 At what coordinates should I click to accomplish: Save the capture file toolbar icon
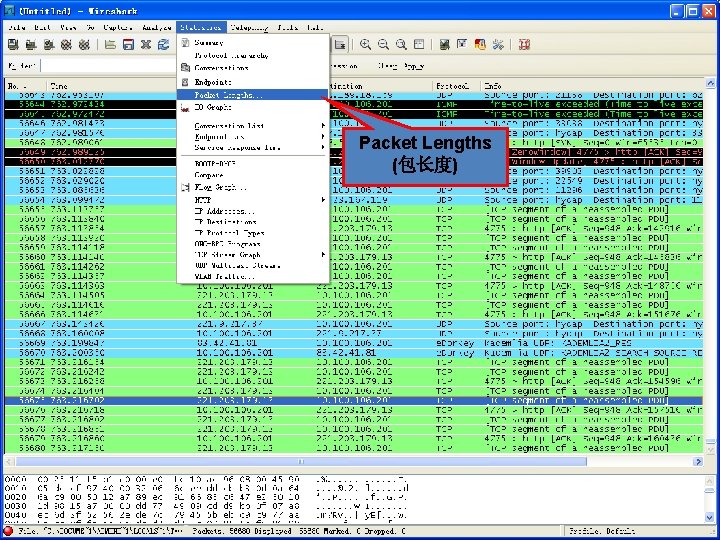point(128,45)
